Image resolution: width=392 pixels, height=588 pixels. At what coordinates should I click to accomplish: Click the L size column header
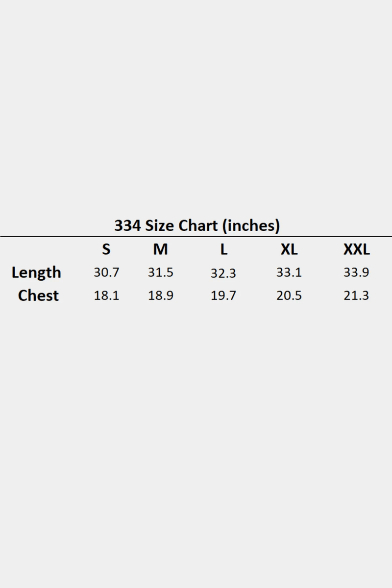pos(223,249)
